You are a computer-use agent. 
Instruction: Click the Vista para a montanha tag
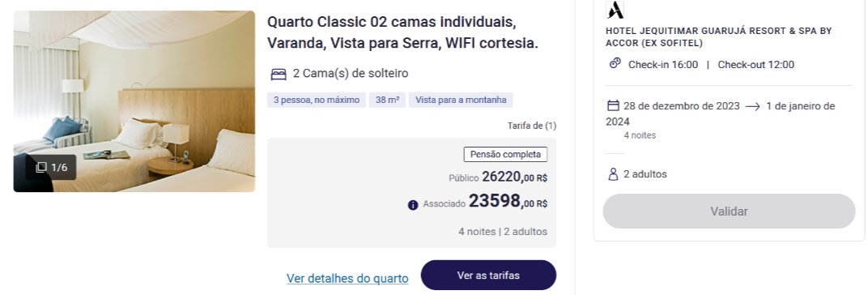click(462, 100)
